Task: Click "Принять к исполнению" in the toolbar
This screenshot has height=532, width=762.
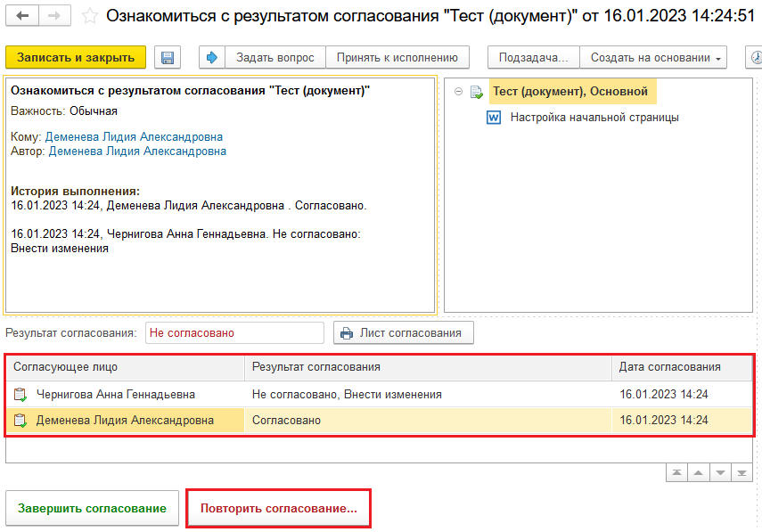Action: (397, 58)
